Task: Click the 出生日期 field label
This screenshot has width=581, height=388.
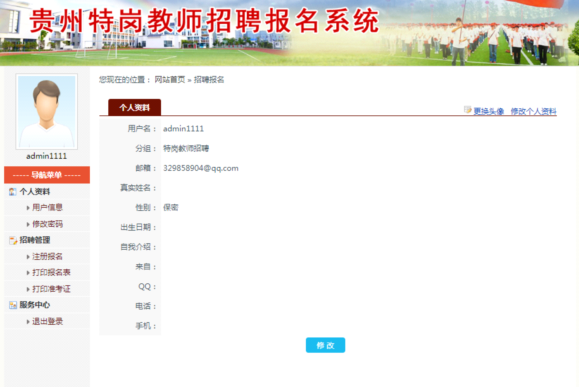Action: click(138, 227)
